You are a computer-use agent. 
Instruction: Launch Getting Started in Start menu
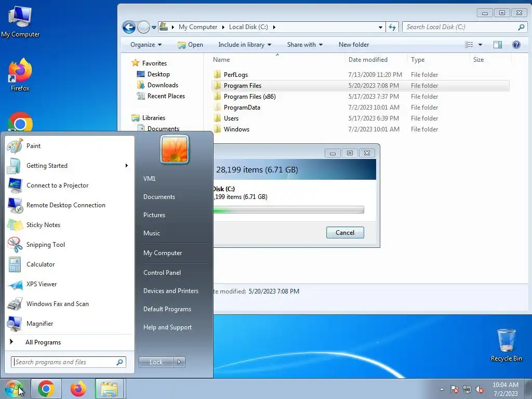(70, 166)
